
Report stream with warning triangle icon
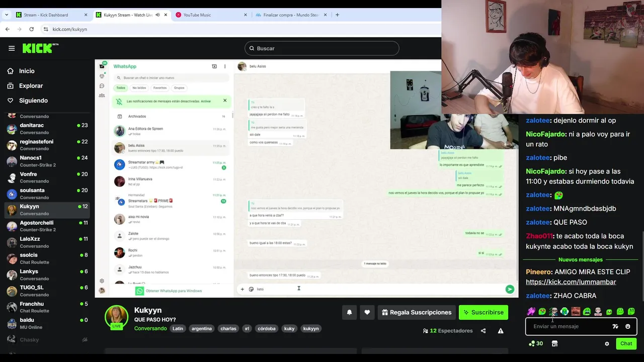pos(501,331)
